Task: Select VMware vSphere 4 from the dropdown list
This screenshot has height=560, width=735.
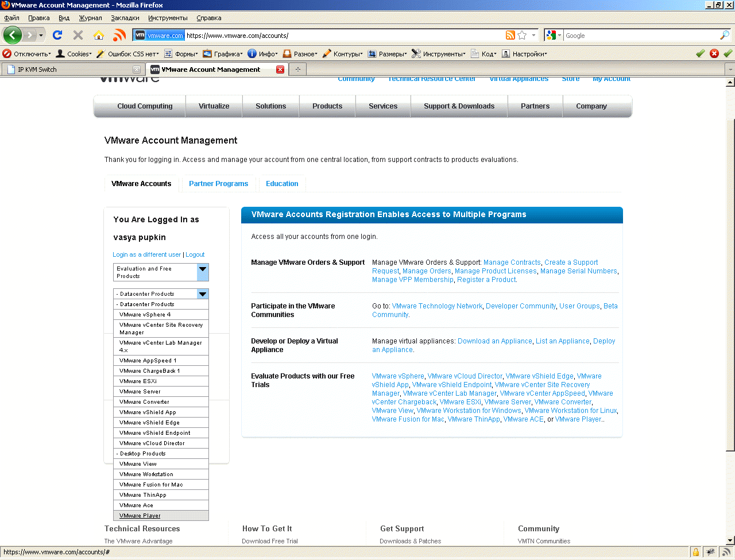Action: pyautogui.click(x=161, y=315)
